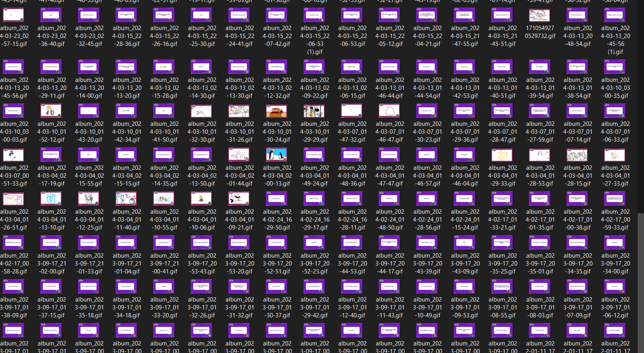Viewport: 644px width, 353px height.
Task: Click file name album_2024-02-17_01-33-21.gif
Action: (x=503, y=220)
